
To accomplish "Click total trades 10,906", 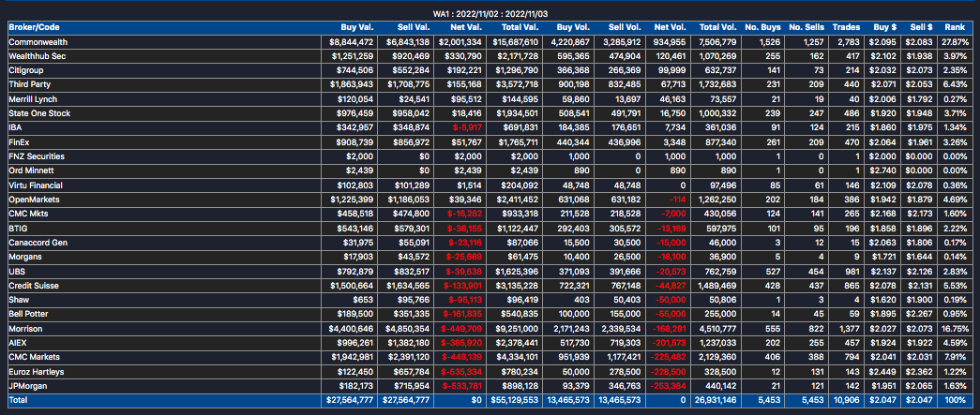I will click(846, 401).
